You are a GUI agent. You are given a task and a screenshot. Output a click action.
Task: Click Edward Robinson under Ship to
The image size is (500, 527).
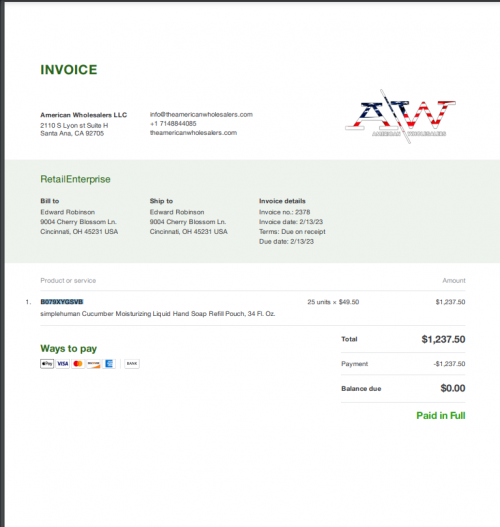pos(177,212)
